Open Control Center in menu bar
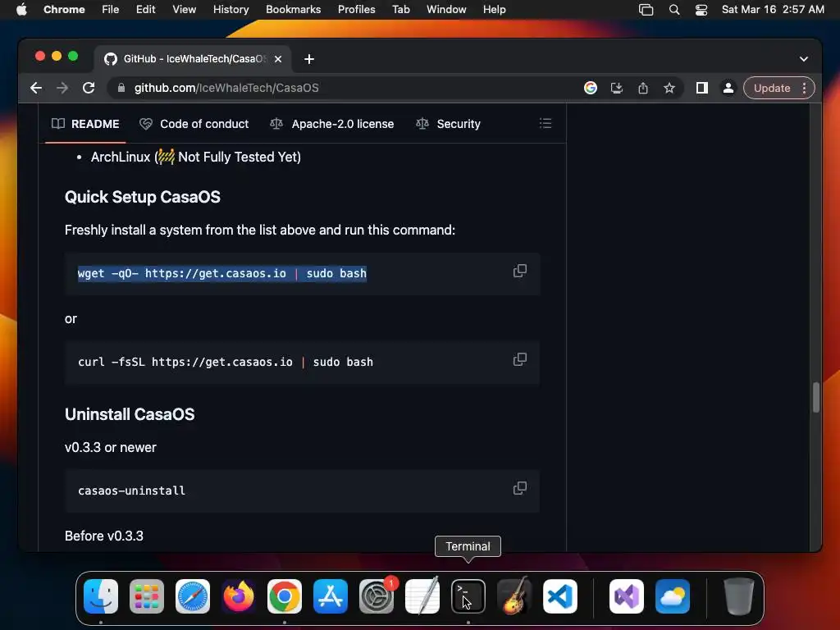The image size is (840, 630). click(701, 10)
